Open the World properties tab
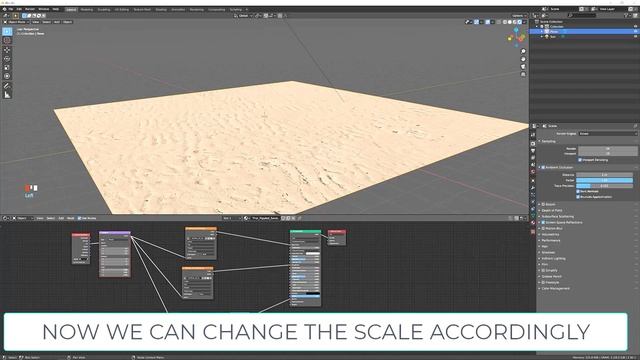Image resolution: width=640 pixels, height=360 pixels. click(x=533, y=172)
